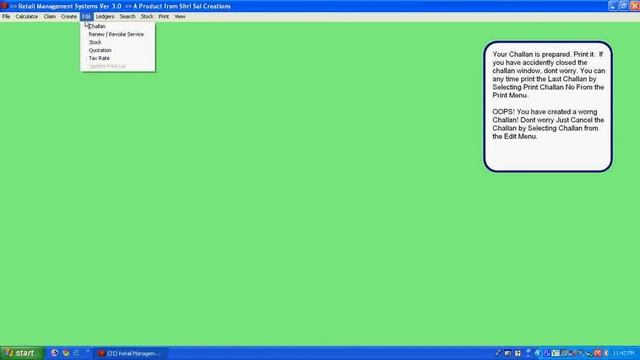This screenshot has width=640, height=360.
Task: Click the system clock in the tray
Action: (624, 353)
